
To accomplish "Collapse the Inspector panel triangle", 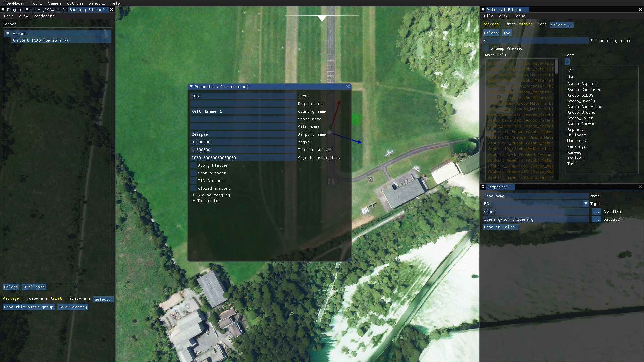I will point(483,187).
